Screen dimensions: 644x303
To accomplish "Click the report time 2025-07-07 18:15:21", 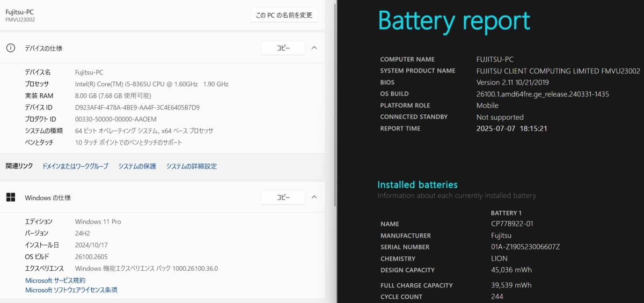I will [512, 129].
